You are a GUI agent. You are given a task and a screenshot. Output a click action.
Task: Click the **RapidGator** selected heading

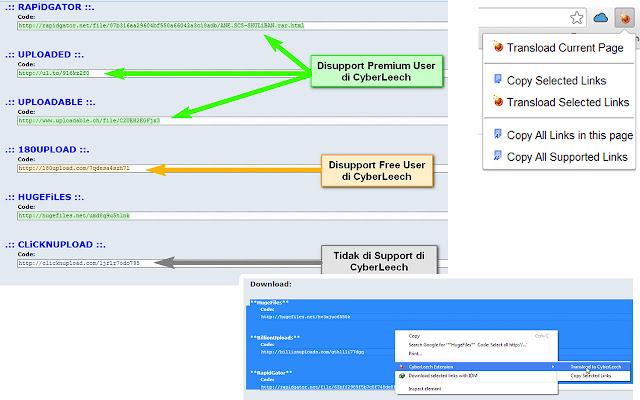click(x=271, y=373)
